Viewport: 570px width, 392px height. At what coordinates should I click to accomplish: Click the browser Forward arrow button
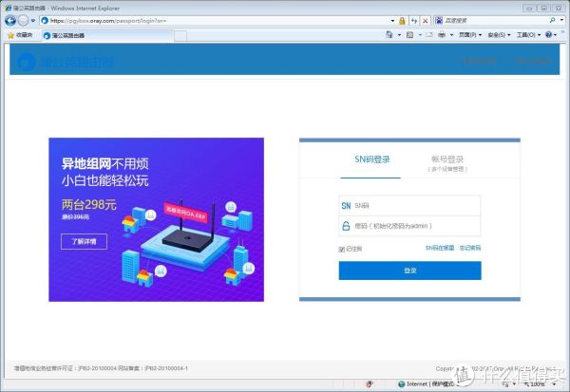tap(23, 21)
